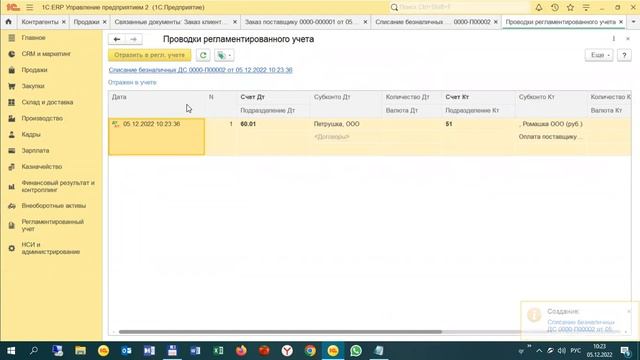Open the Казначейство section
640x360 pixels.
coord(42,167)
